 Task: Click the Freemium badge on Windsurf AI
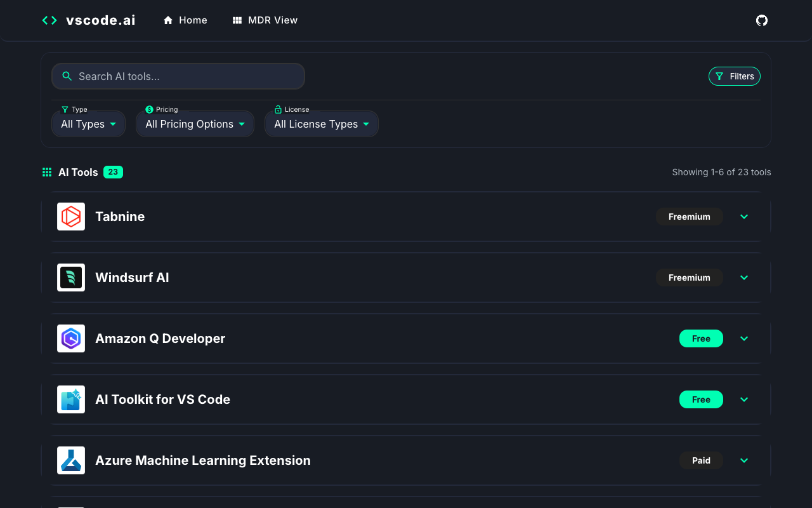click(690, 277)
